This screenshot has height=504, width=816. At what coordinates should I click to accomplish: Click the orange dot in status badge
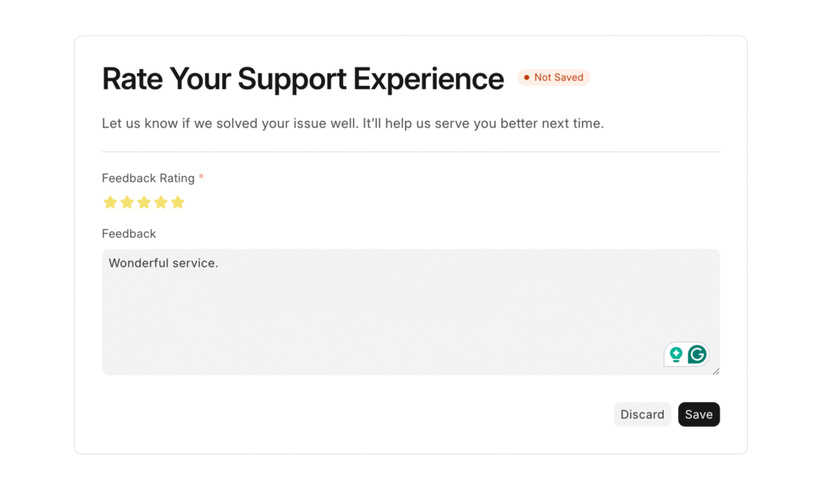(527, 77)
